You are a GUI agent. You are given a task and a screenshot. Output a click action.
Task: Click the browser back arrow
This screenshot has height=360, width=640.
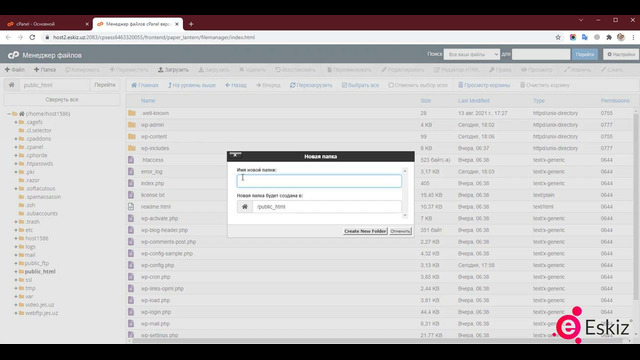pos(8,37)
